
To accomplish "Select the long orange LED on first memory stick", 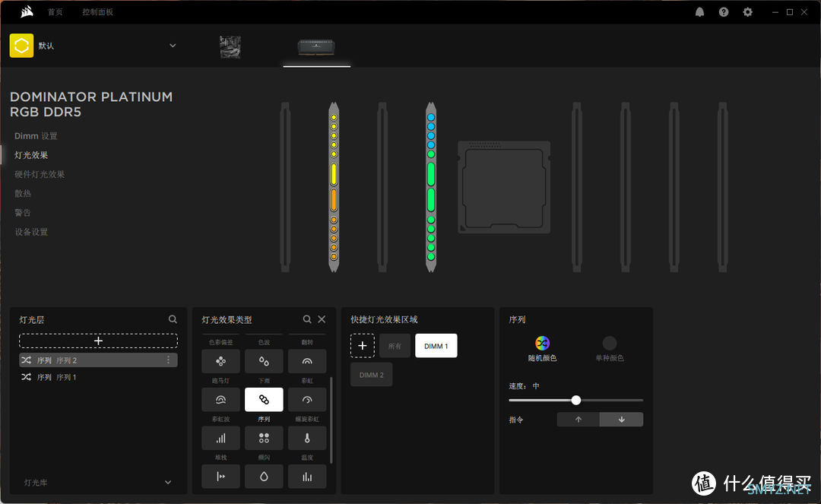I will [x=334, y=200].
